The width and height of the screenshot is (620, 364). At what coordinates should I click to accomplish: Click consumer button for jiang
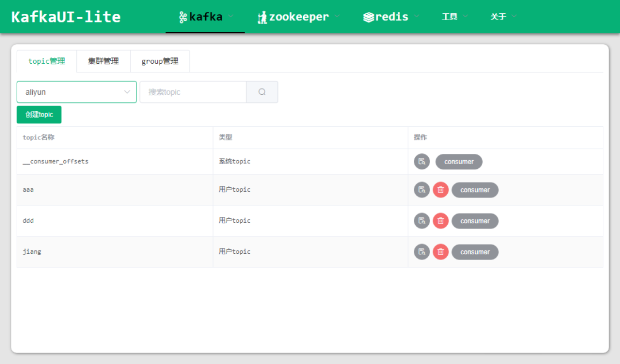pos(475,251)
